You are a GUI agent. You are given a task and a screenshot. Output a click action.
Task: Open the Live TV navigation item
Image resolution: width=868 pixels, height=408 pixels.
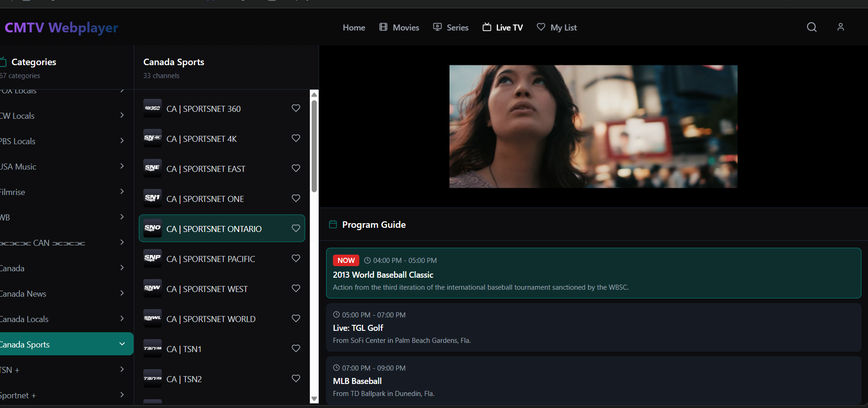(503, 28)
